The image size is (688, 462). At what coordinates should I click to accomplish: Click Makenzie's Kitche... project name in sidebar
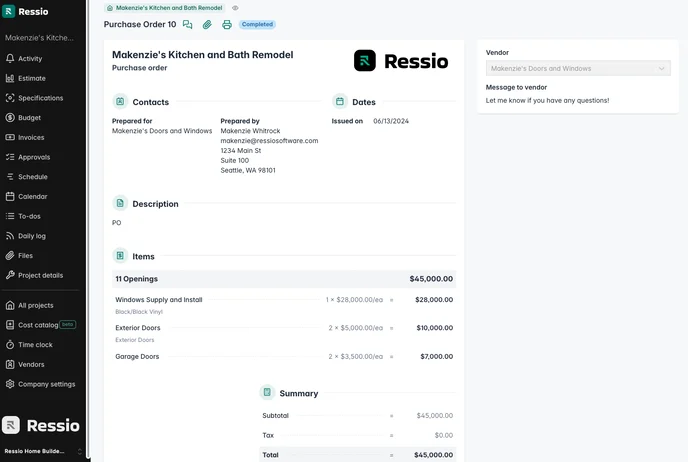39,38
